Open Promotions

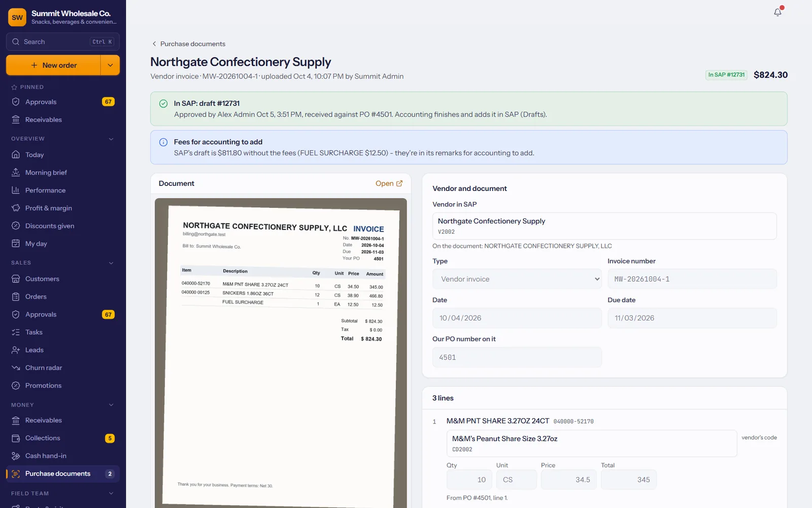click(x=63, y=385)
